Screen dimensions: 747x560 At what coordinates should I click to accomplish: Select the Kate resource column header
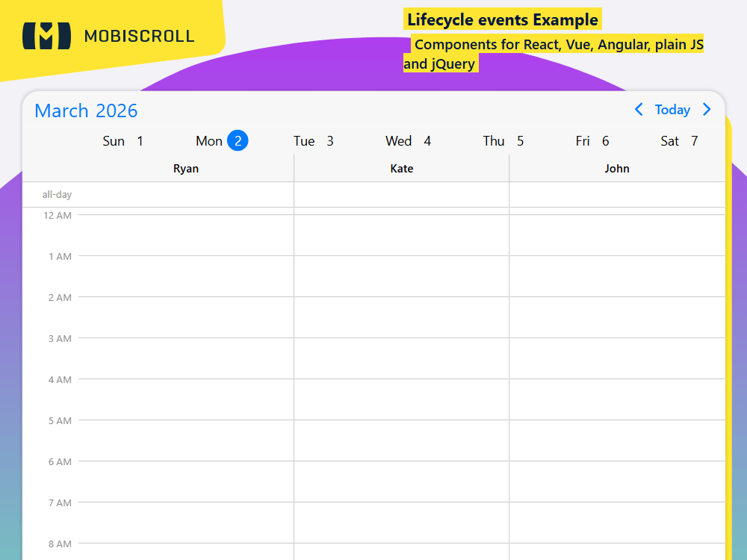[402, 168]
